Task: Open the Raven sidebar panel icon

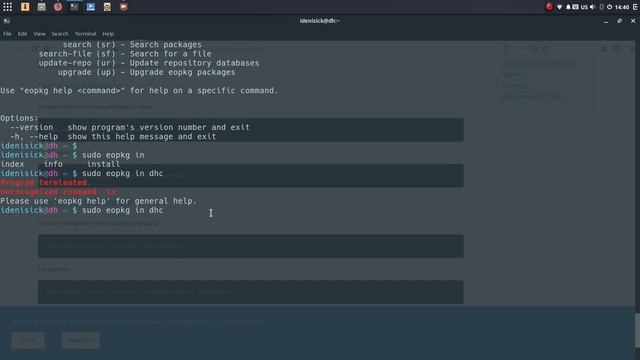Action: coord(635,7)
